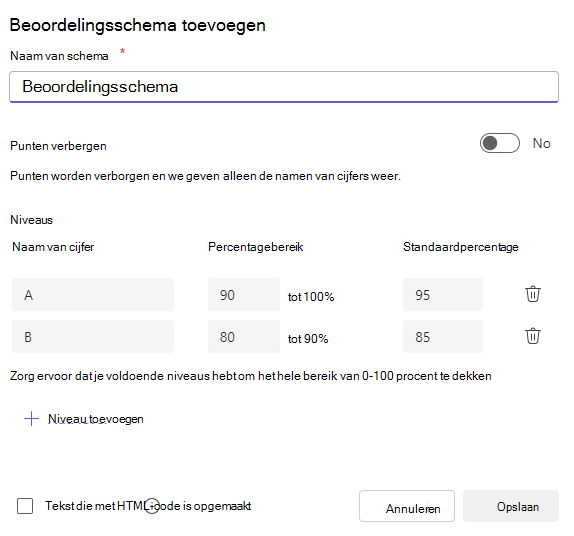Click the Annuleren button
This screenshot has width=574, height=536.
407,506
